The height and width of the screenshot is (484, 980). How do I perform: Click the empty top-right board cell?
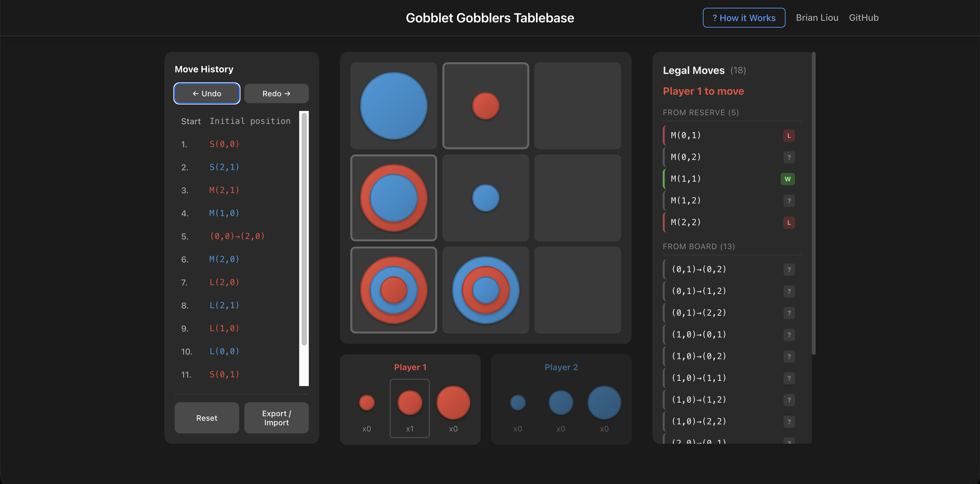pos(577,106)
